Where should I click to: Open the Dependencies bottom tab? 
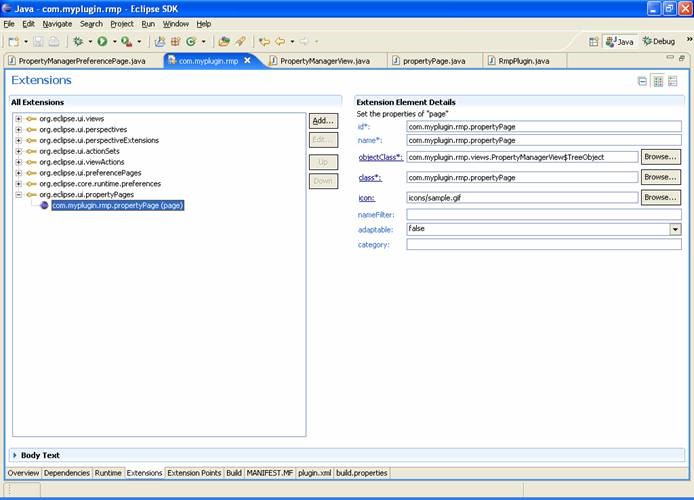tap(67, 473)
